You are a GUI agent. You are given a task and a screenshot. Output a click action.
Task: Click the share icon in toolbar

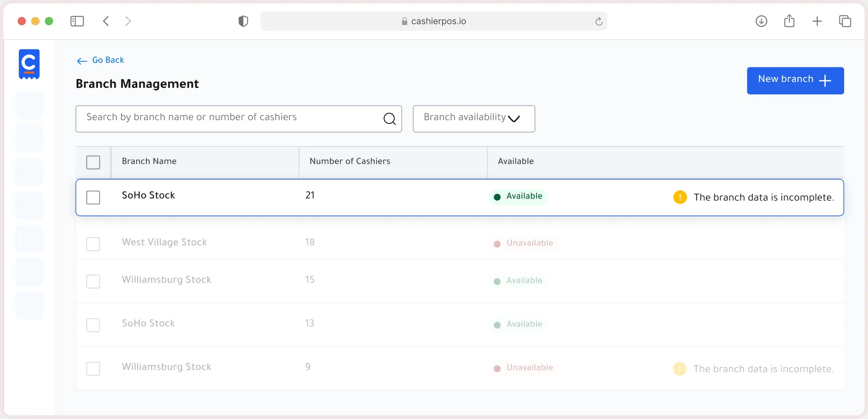[789, 21]
